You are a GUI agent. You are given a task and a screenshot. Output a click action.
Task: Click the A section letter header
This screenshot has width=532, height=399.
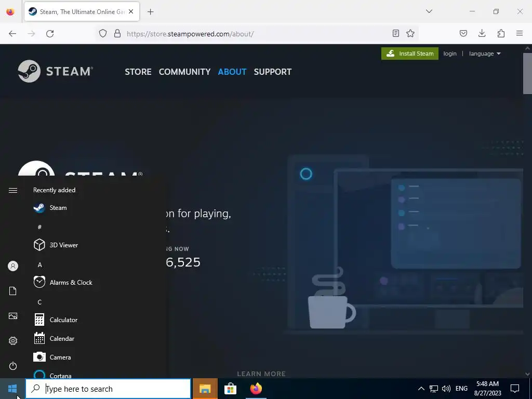[39, 265]
